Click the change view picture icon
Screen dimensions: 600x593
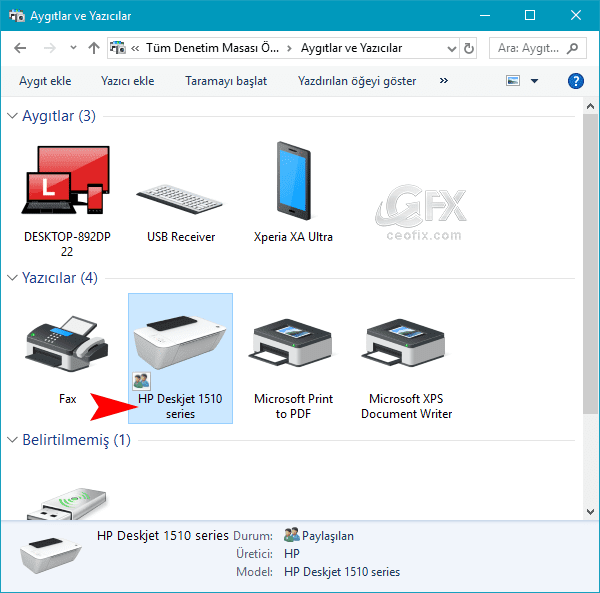coord(513,81)
